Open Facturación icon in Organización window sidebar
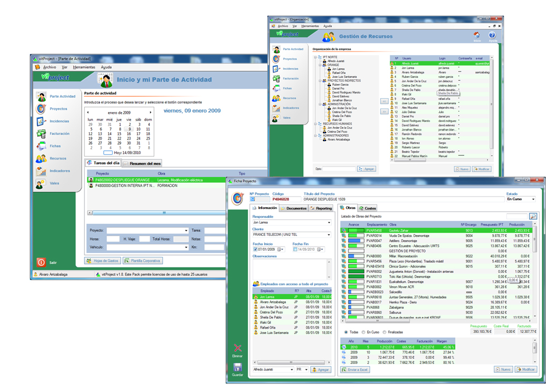 coord(276,79)
